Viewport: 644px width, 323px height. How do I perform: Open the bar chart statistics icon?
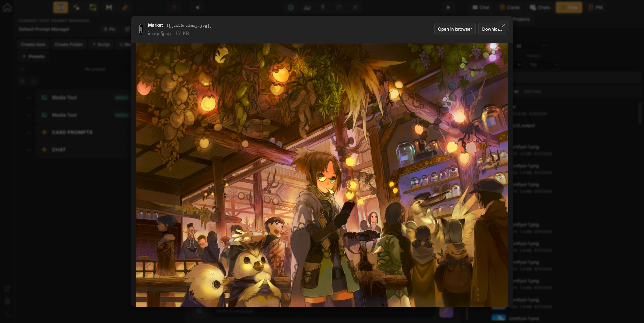click(307, 7)
